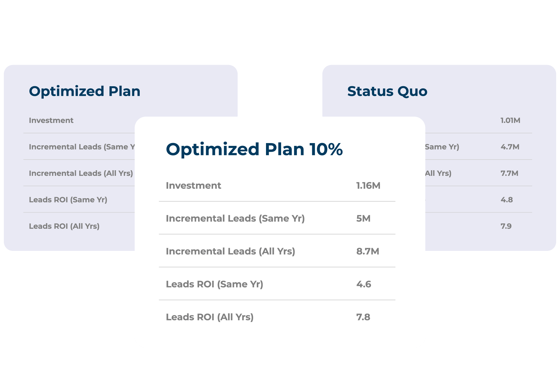Screen dimensions: 560x392
Task: Click Incremental Leads (Same Yr) in center card
Action: tap(235, 218)
